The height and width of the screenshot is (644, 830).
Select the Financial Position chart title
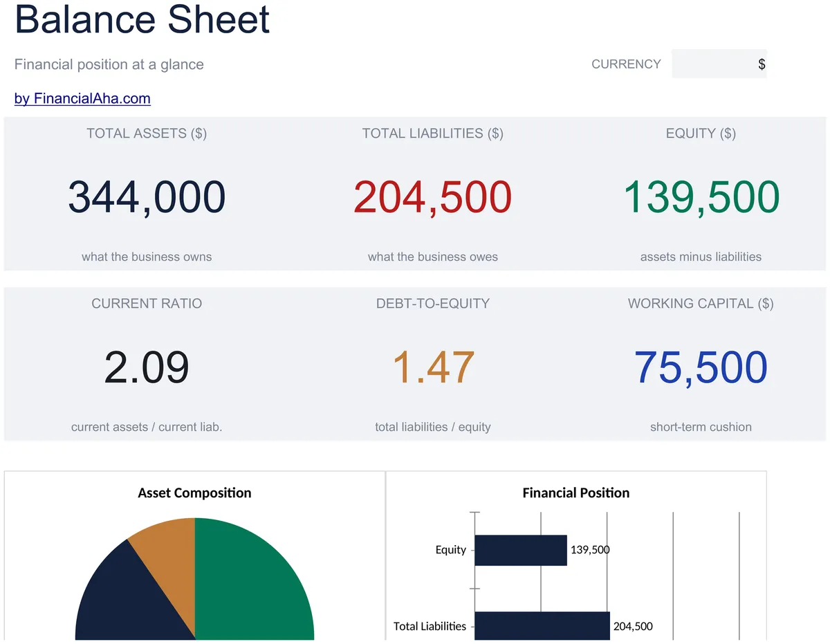tap(576, 493)
